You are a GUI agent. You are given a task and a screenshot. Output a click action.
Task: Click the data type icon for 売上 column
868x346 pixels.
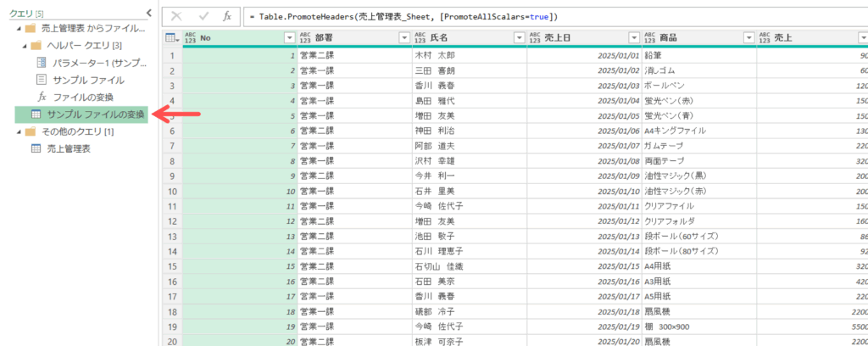(765, 37)
